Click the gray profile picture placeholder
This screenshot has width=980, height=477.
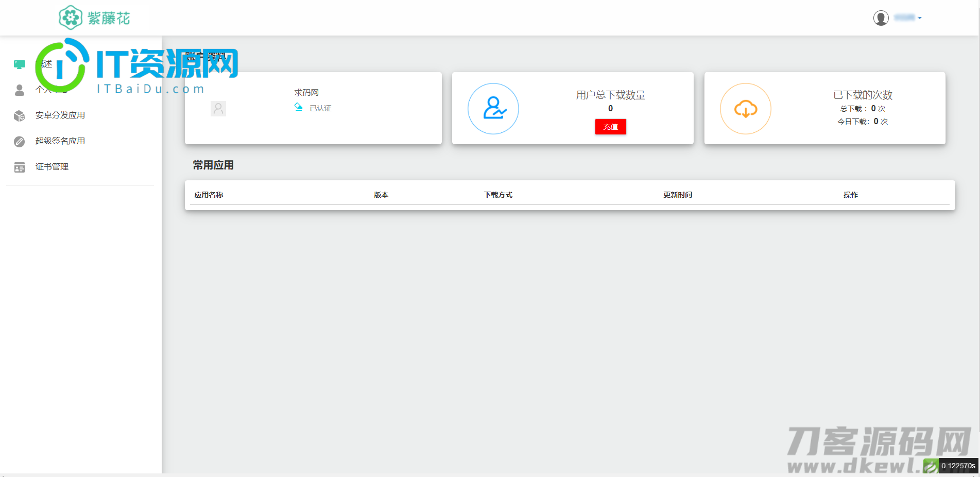218,109
